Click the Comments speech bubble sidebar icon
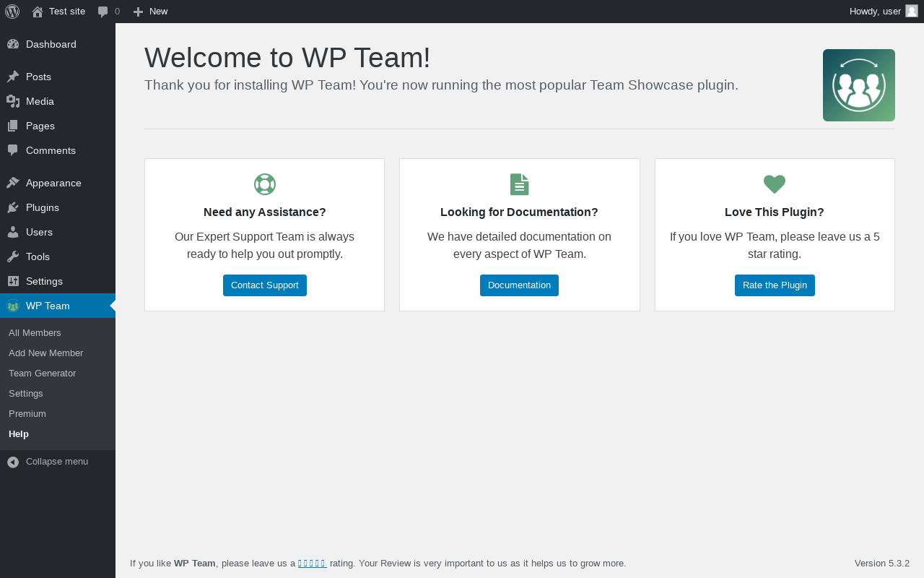 pyautogui.click(x=13, y=150)
